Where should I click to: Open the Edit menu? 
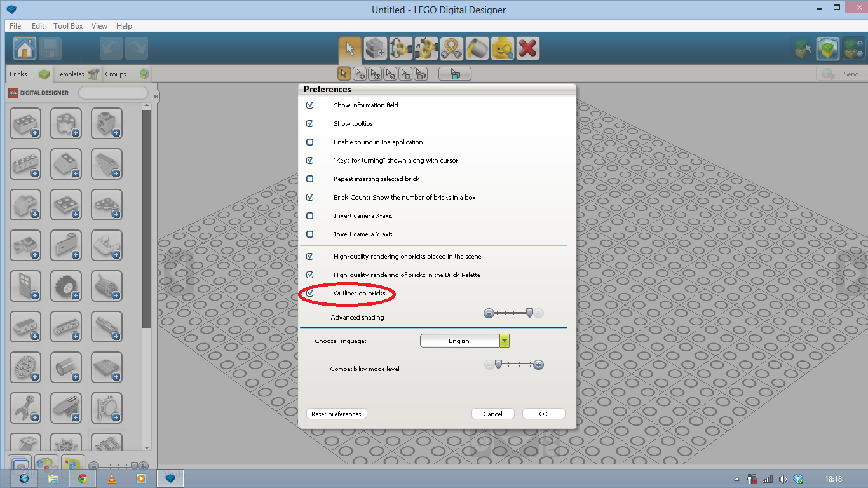click(38, 26)
